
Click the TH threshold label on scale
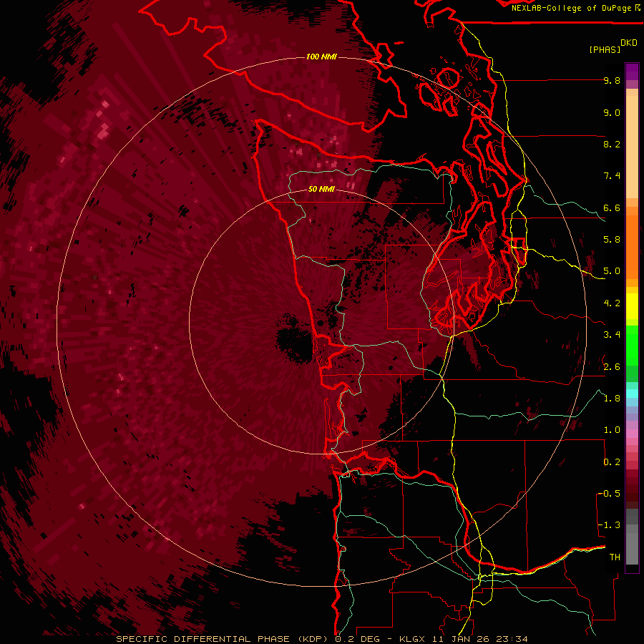pyautogui.click(x=615, y=557)
